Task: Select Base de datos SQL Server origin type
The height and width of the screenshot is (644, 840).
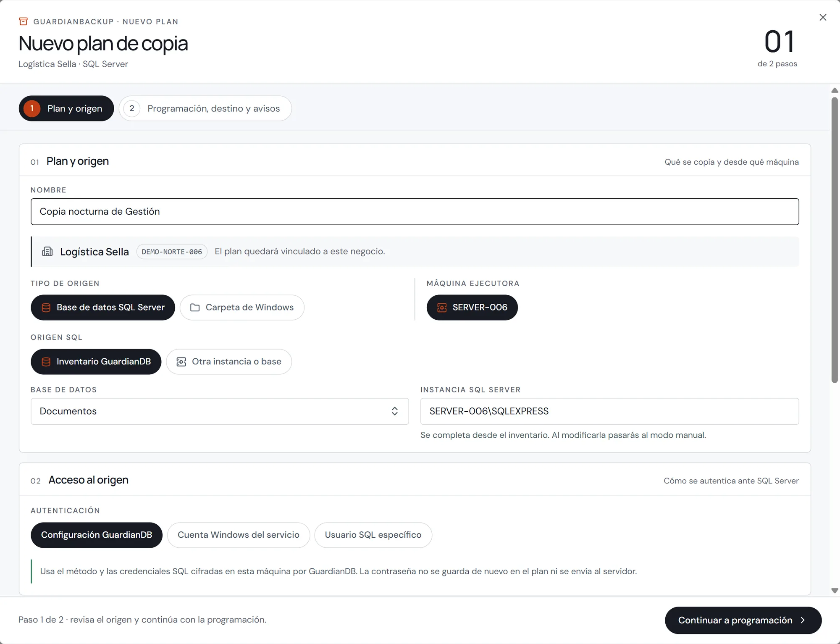Action: click(x=103, y=308)
